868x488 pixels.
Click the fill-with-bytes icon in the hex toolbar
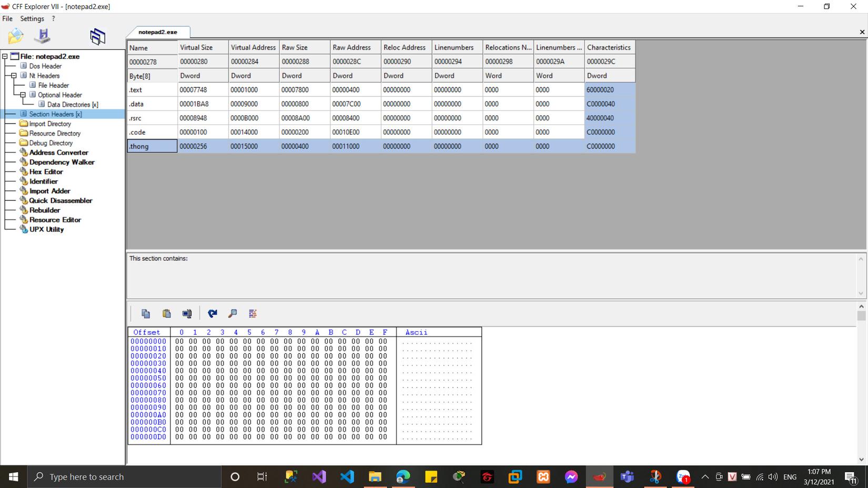point(253,313)
